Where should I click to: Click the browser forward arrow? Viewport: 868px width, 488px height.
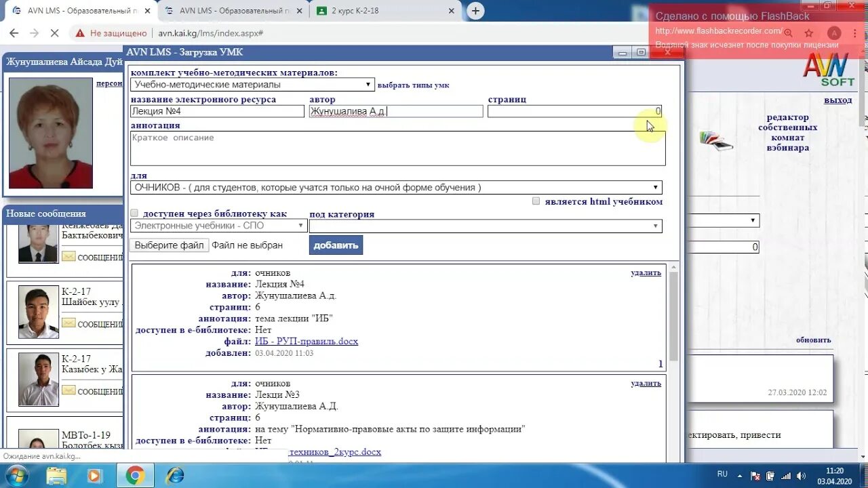tap(34, 33)
